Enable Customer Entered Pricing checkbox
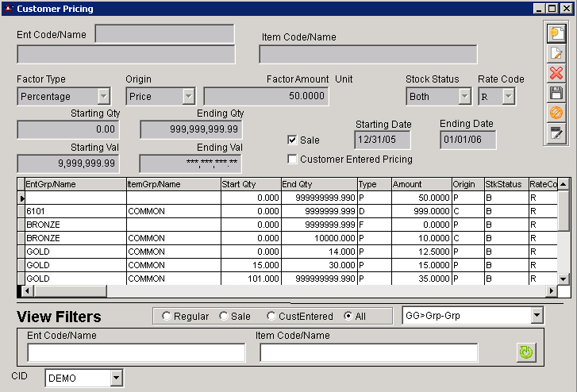The image size is (577, 392). point(292,159)
